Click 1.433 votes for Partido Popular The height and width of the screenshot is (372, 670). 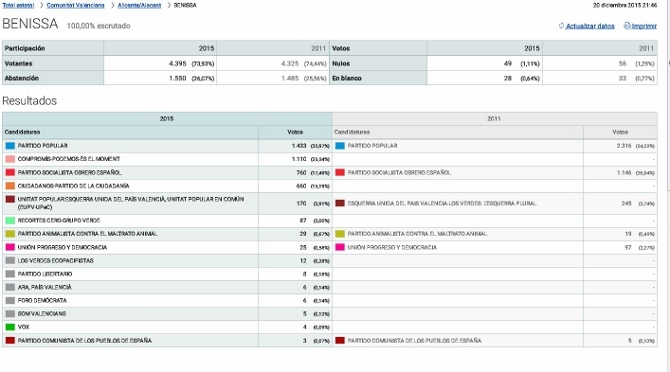point(299,146)
